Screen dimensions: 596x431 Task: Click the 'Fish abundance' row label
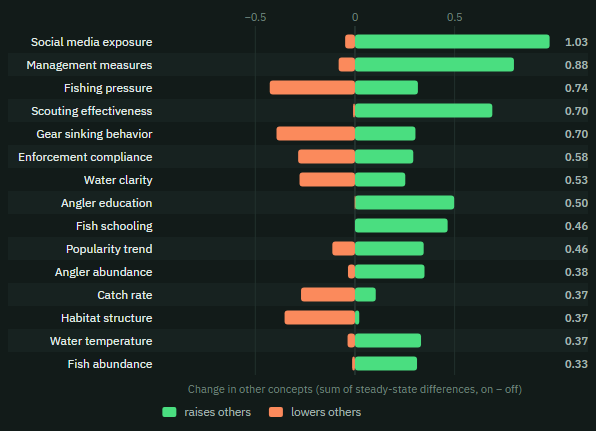pos(110,364)
